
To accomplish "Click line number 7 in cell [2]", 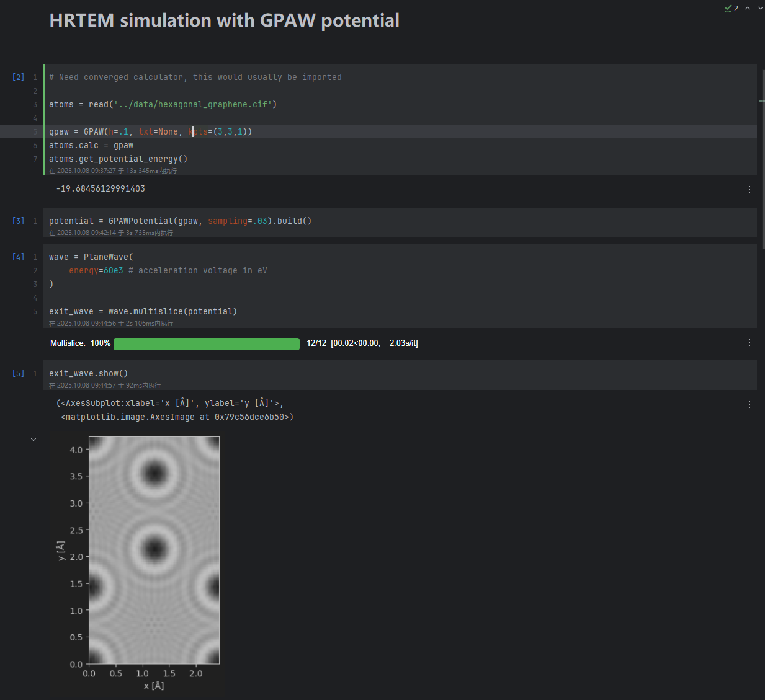I will (x=35, y=159).
